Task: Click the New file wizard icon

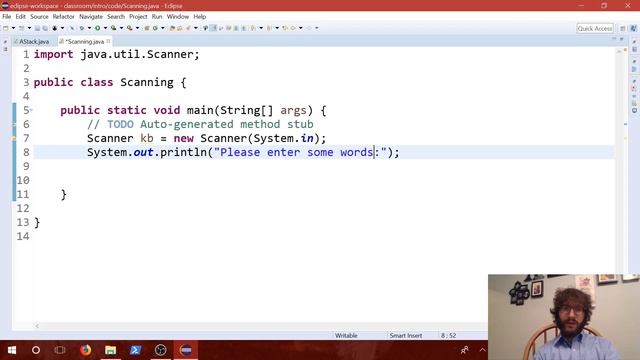Action: coord(6,28)
